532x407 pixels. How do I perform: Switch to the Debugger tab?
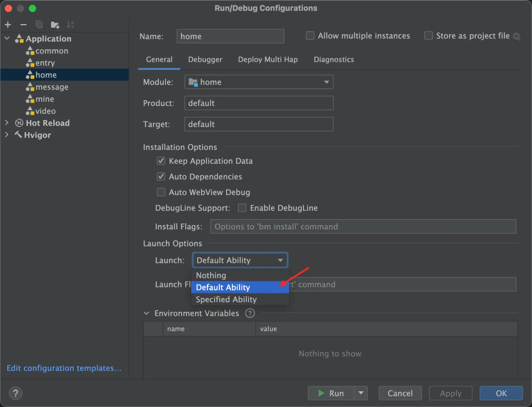click(x=205, y=60)
